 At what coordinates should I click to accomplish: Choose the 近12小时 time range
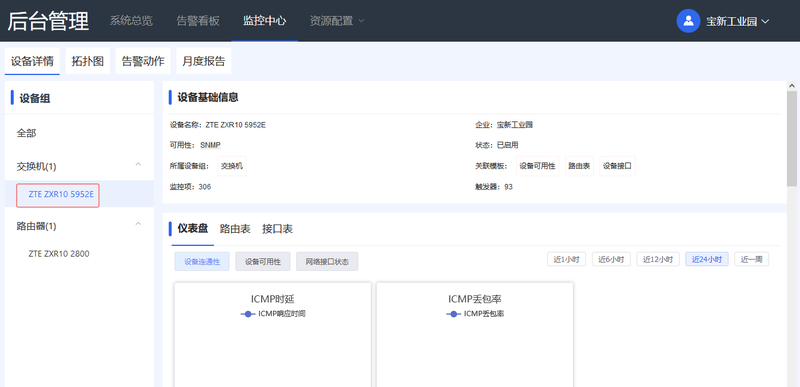[658, 259]
